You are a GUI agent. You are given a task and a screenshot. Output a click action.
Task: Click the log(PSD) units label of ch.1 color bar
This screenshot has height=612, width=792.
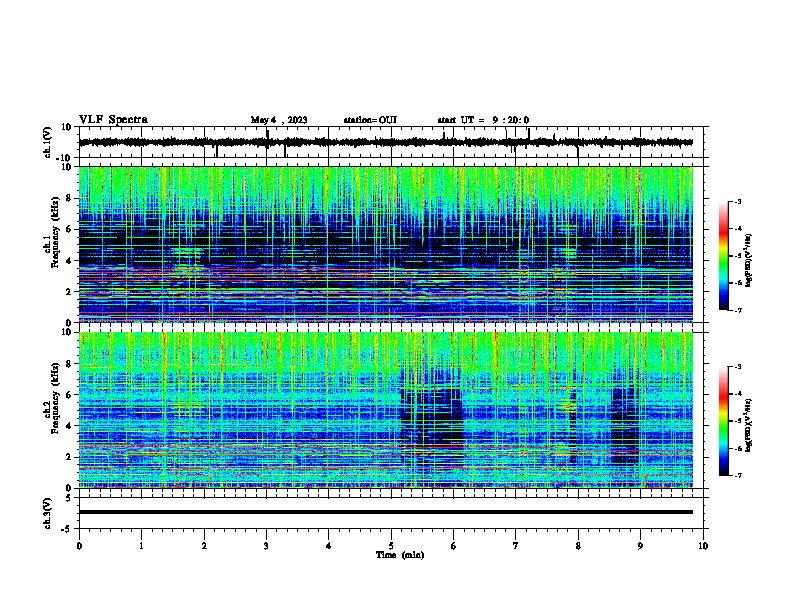749,260
